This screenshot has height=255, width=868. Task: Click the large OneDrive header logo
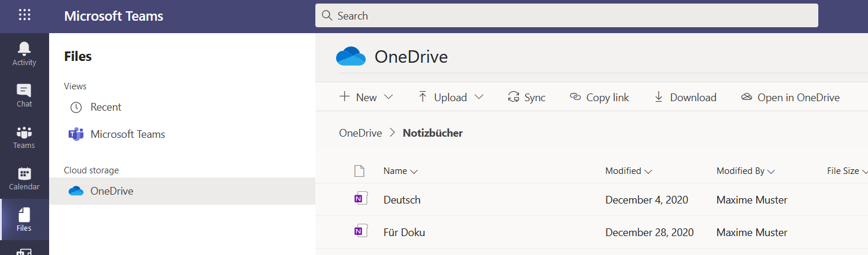(351, 57)
